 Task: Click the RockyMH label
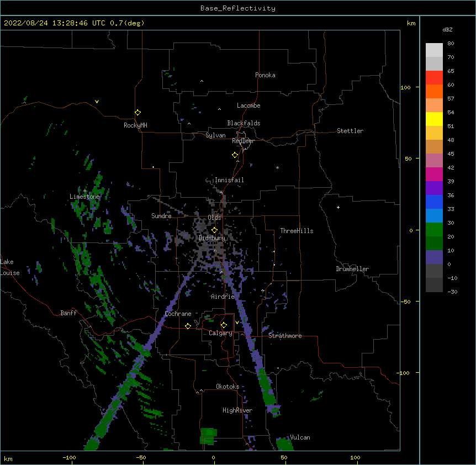tap(135, 125)
